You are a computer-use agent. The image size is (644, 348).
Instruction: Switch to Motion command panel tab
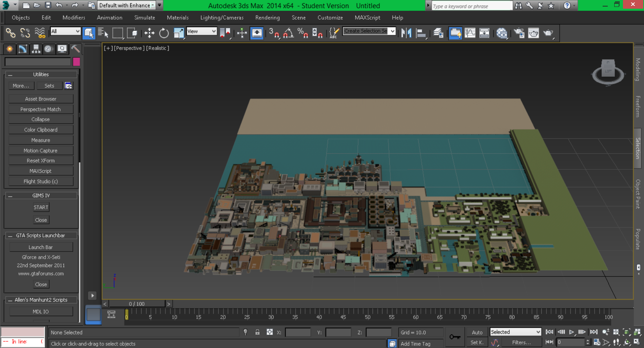(x=49, y=49)
